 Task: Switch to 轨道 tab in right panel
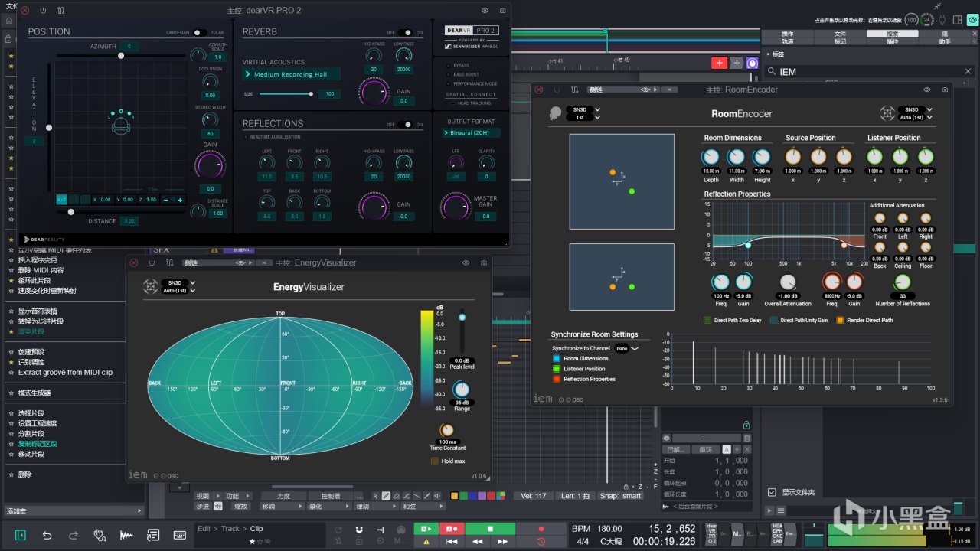tap(788, 41)
